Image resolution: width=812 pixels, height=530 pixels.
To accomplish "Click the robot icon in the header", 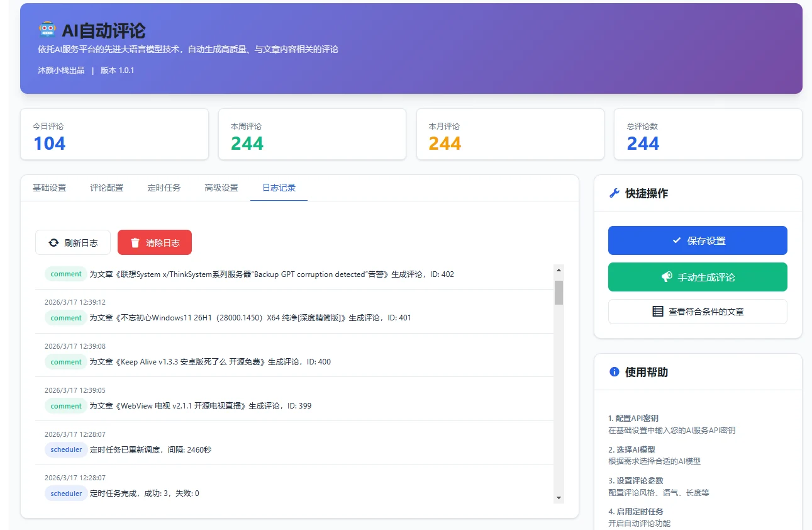I will click(47, 29).
